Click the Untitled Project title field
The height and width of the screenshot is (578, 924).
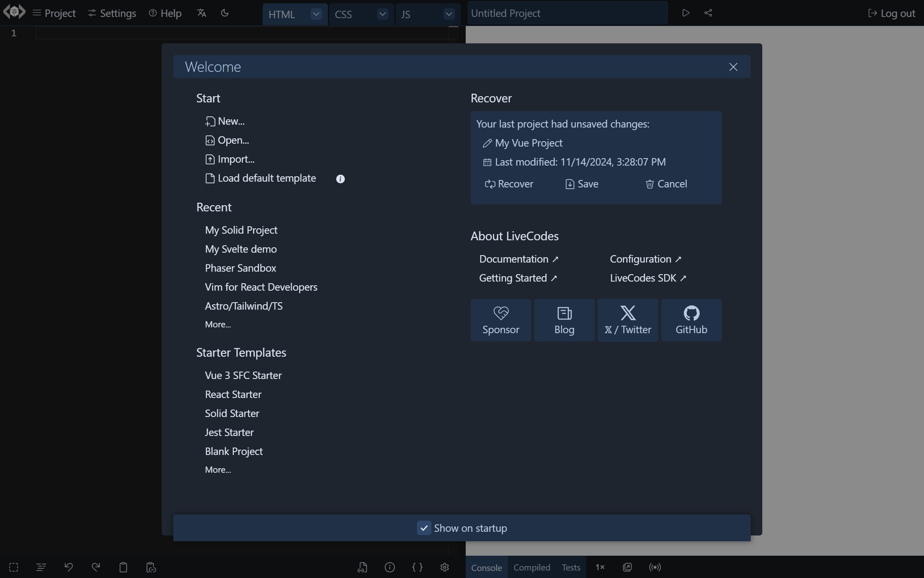coord(567,13)
